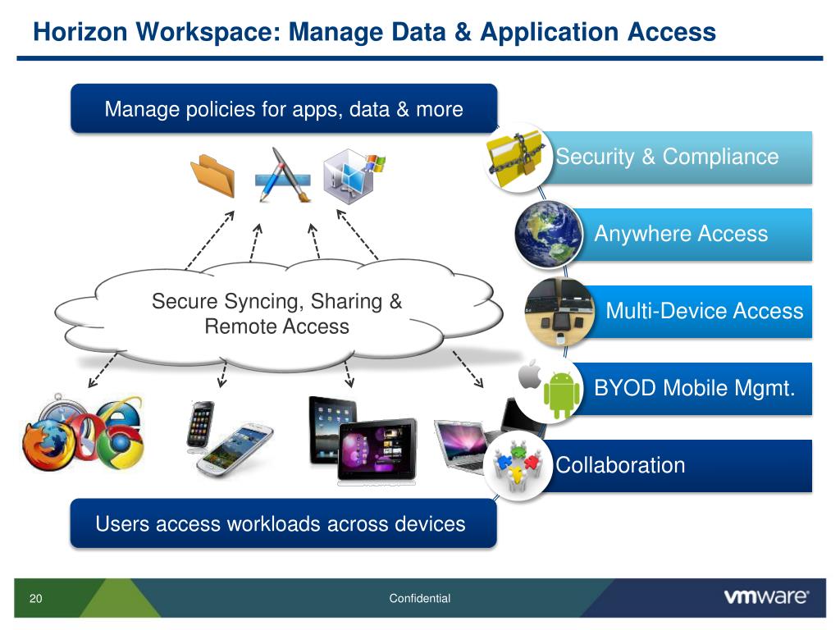Click the green Android robot icon
The width and height of the screenshot is (840, 630).
point(561,395)
